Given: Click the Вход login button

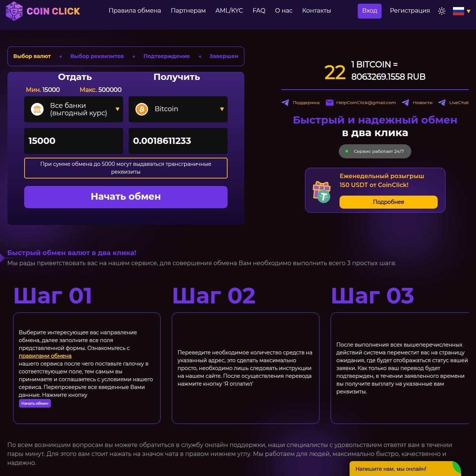Looking at the screenshot, I should click(x=370, y=11).
